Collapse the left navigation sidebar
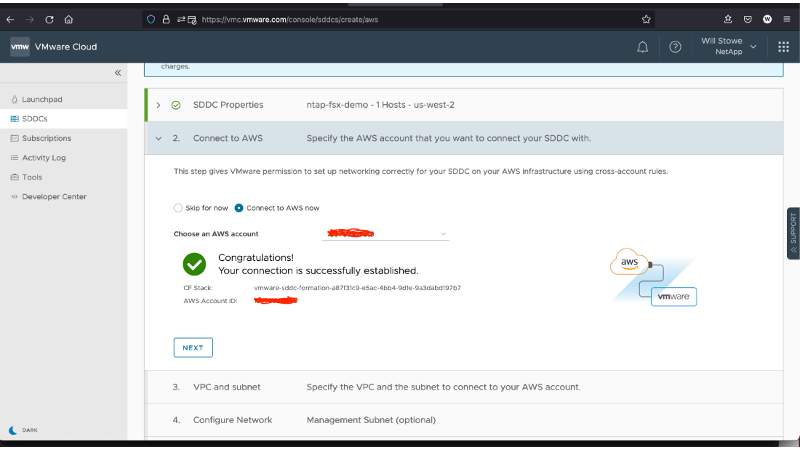The height and width of the screenshot is (450, 800). [118, 73]
